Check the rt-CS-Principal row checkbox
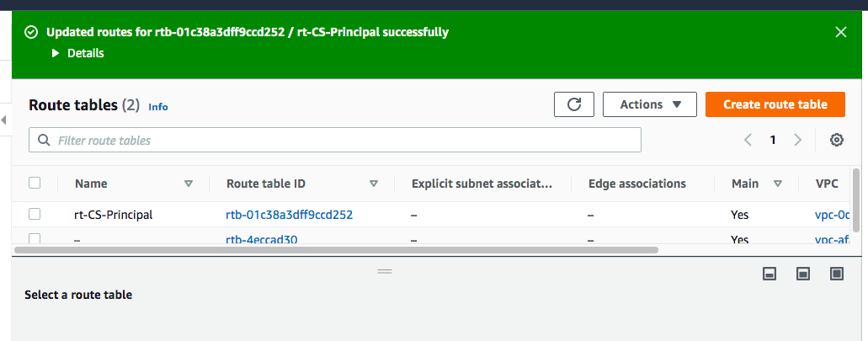Screen dimensions: 868x341 pyautogui.click(x=35, y=215)
